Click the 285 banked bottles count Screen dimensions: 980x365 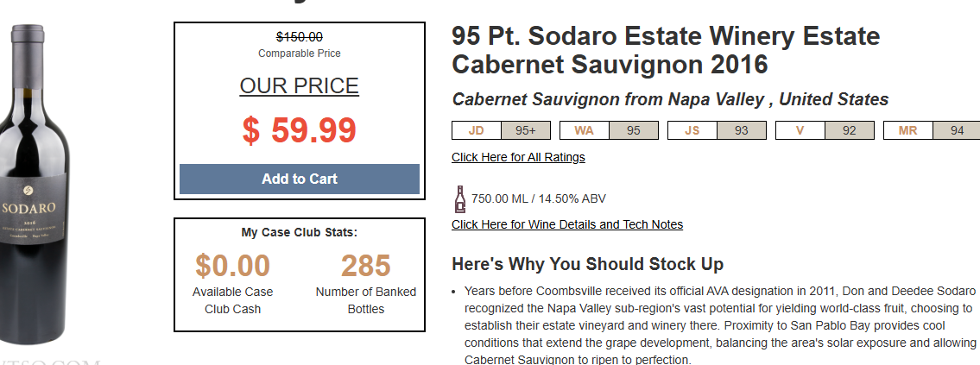point(366,265)
